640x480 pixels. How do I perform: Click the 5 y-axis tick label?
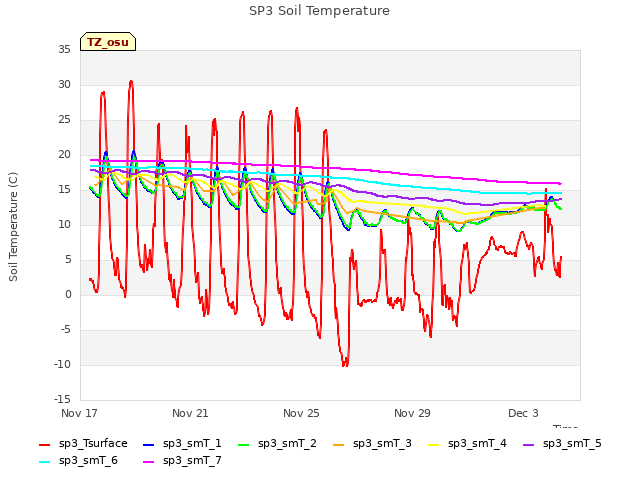pos(68,260)
